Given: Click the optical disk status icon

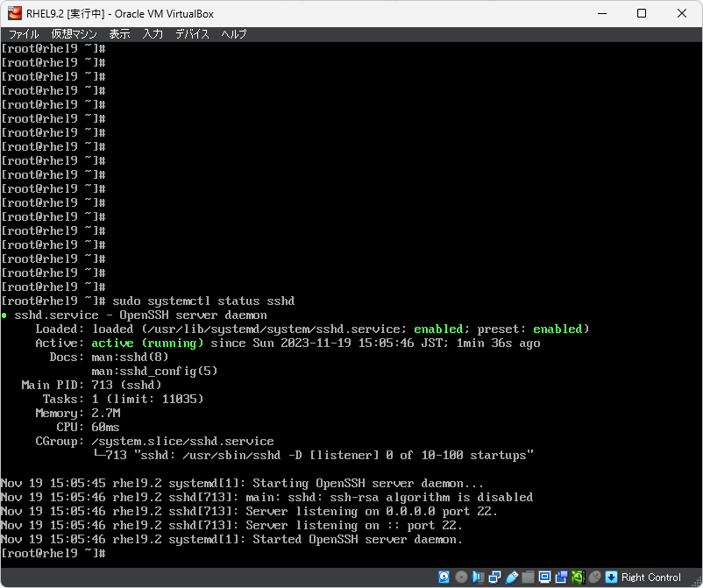Looking at the screenshot, I should click(x=461, y=577).
